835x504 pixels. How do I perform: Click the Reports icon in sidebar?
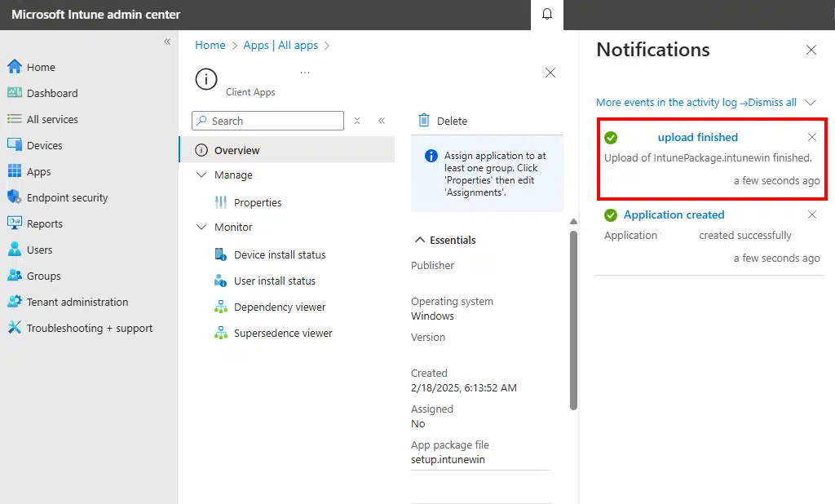click(x=14, y=223)
